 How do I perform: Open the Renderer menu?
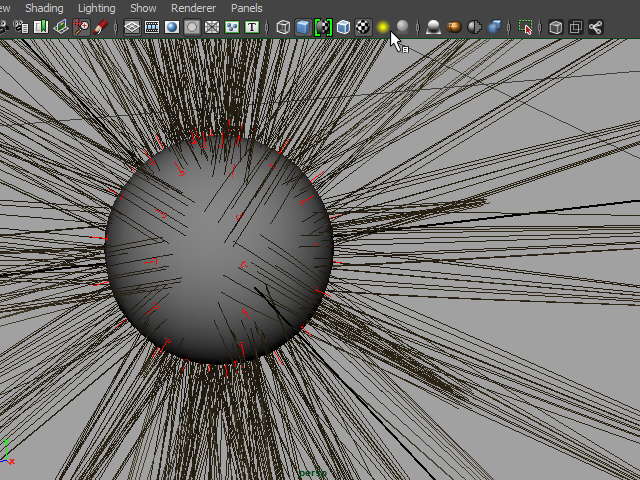click(193, 8)
